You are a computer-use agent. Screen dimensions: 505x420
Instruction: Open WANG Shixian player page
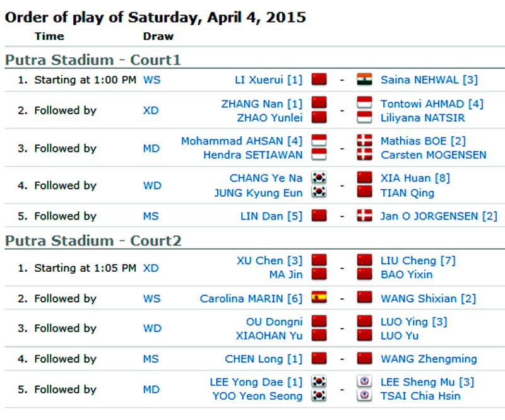point(419,299)
